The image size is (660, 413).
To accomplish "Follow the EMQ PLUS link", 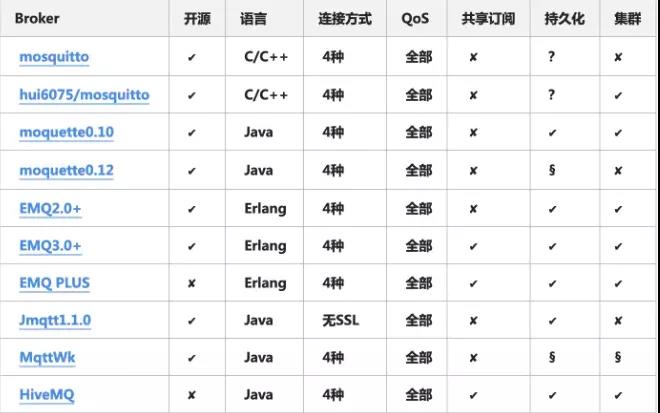I will 54,283.
